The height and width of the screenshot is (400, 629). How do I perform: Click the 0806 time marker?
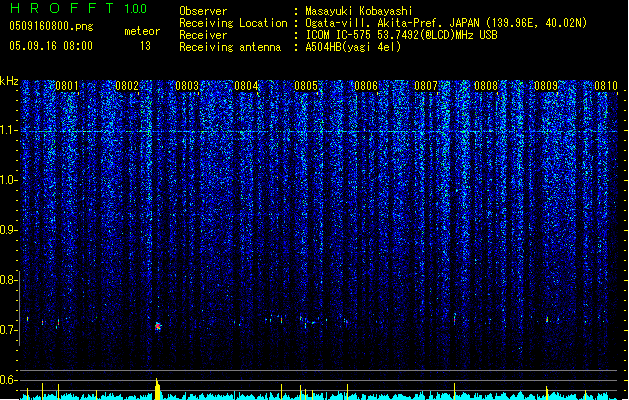point(366,86)
